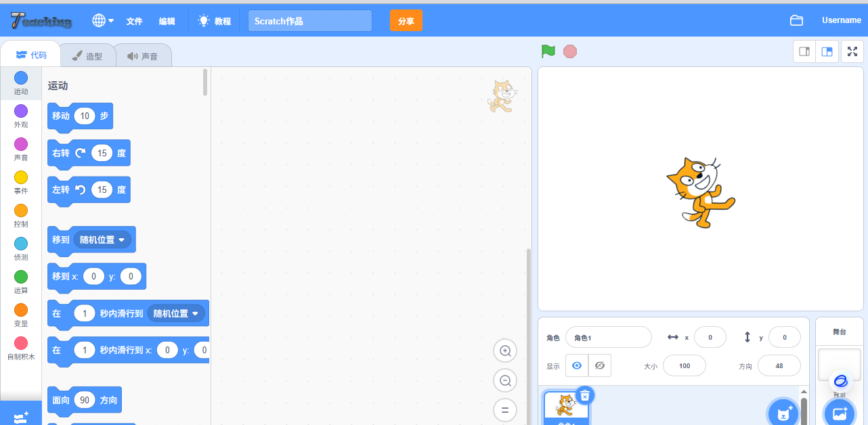Click the cat sprite on the stage
This screenshot has height=425, width=868.
(701, 192)
